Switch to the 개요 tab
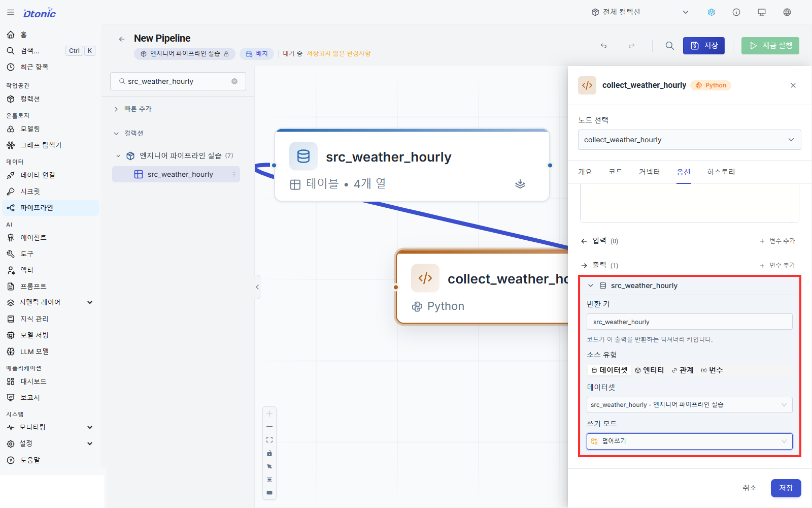 click(585, 172)
